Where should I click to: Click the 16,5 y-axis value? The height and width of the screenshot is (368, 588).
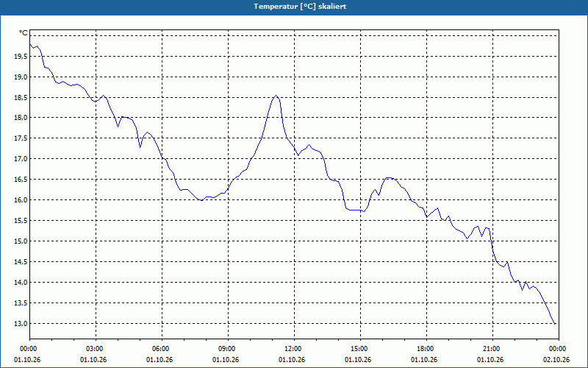21,180
